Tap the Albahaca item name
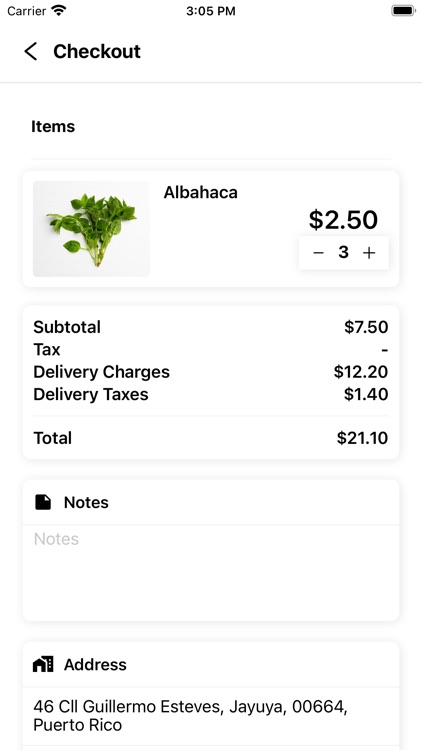422x750 pixels. (200, 192)
